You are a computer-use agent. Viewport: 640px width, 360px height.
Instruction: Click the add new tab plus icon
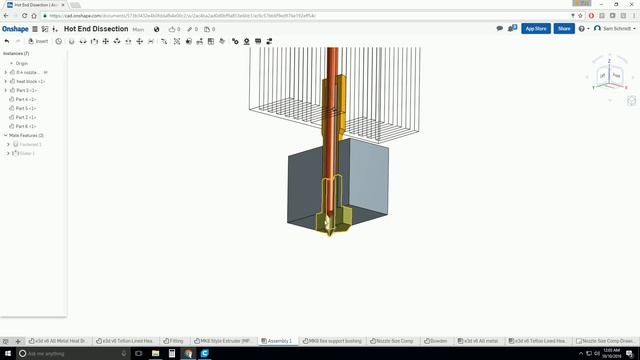click(x=18, y=341)
